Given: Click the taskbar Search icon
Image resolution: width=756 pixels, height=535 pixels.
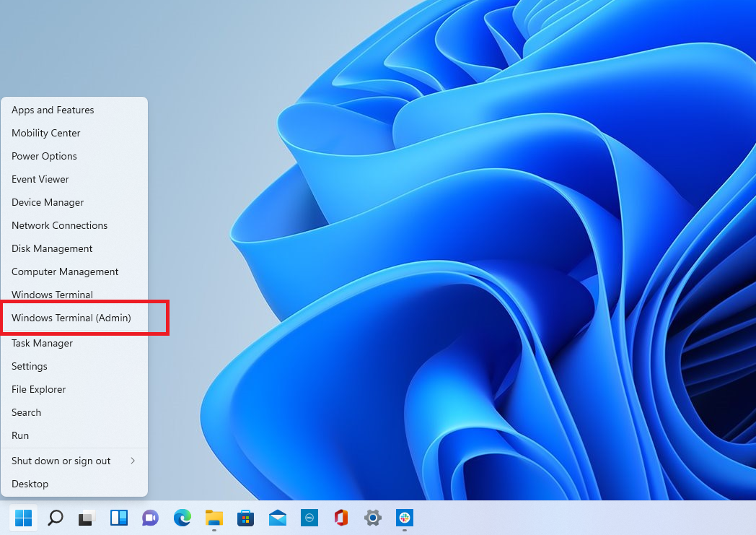Looking at the screenshot, I should coord(55,518).
